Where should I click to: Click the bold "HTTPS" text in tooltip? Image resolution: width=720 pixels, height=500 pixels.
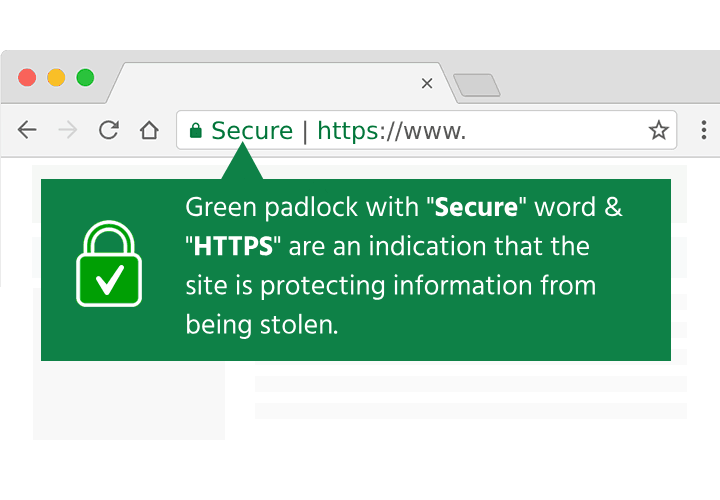233,247
